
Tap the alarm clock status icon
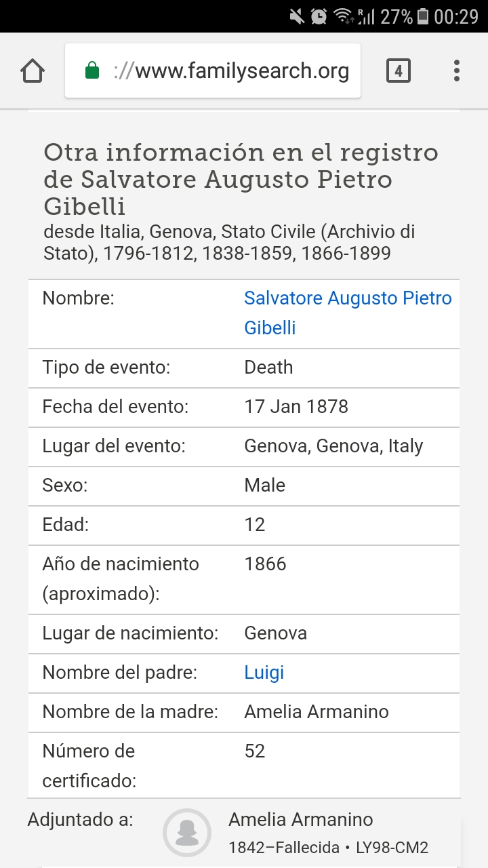point(319,16)
